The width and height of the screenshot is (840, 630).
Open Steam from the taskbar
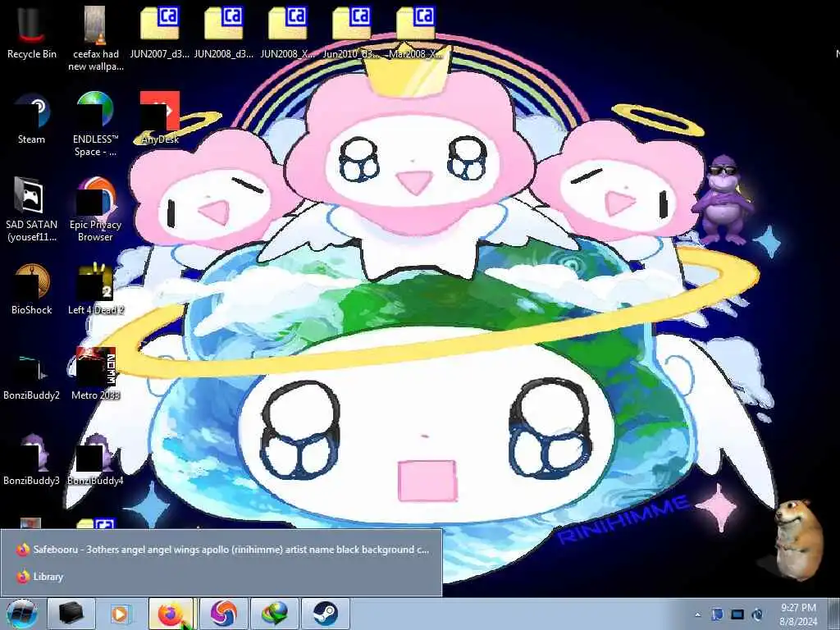click(325, 614)
